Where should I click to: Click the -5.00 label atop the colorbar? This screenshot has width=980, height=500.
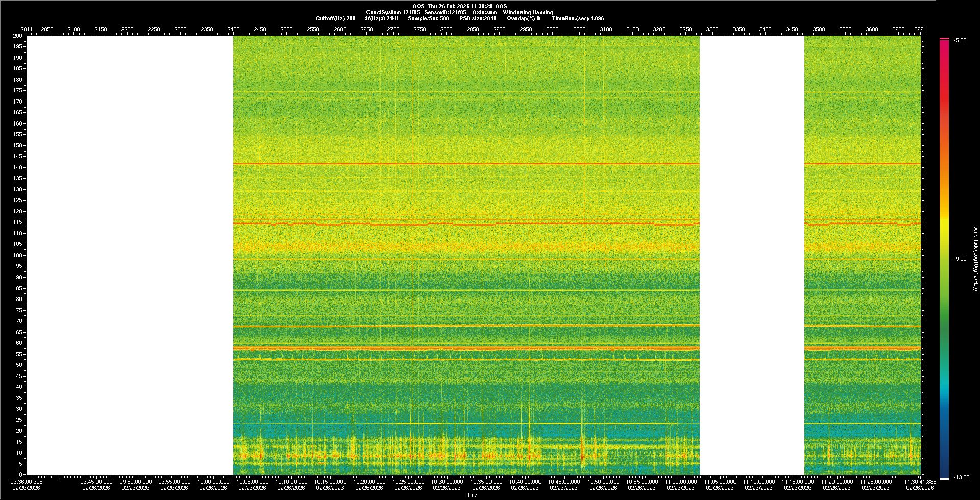(x=960, y=40)
